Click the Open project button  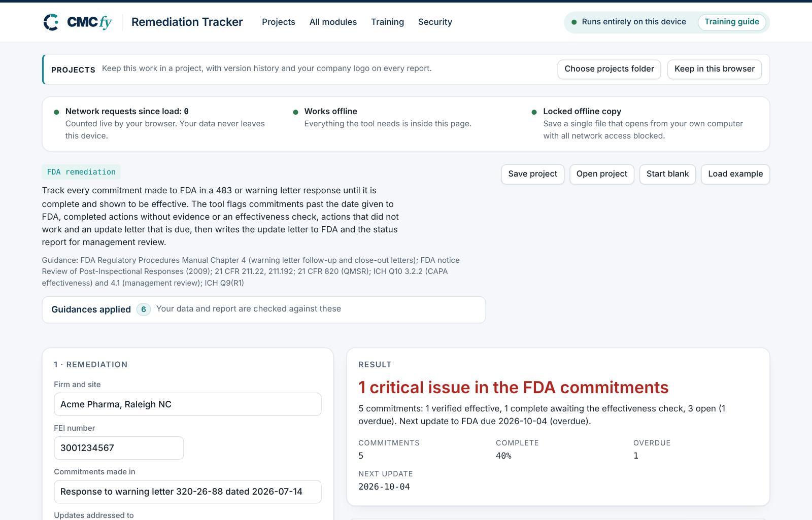point(601,174)
